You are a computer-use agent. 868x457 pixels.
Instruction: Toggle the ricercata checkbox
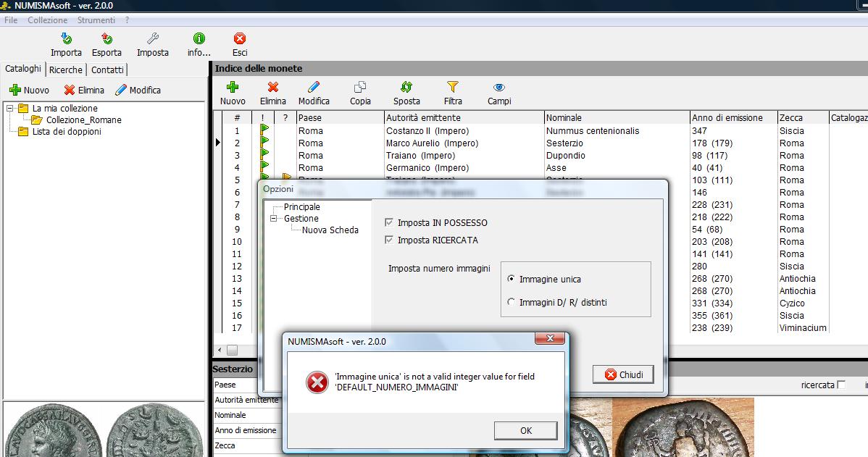point(841,385)
